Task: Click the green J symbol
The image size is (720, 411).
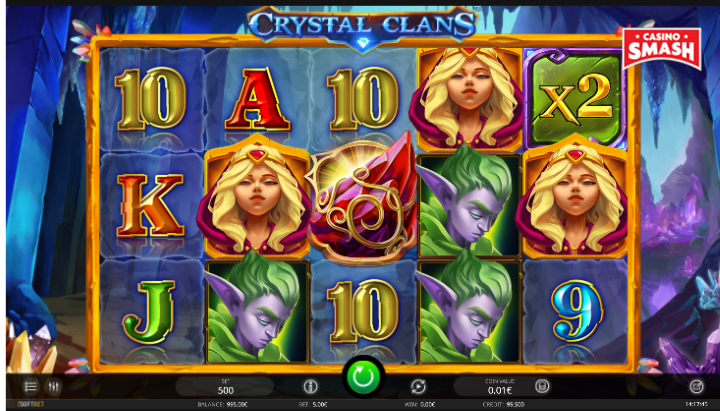Action: [149, 311]
